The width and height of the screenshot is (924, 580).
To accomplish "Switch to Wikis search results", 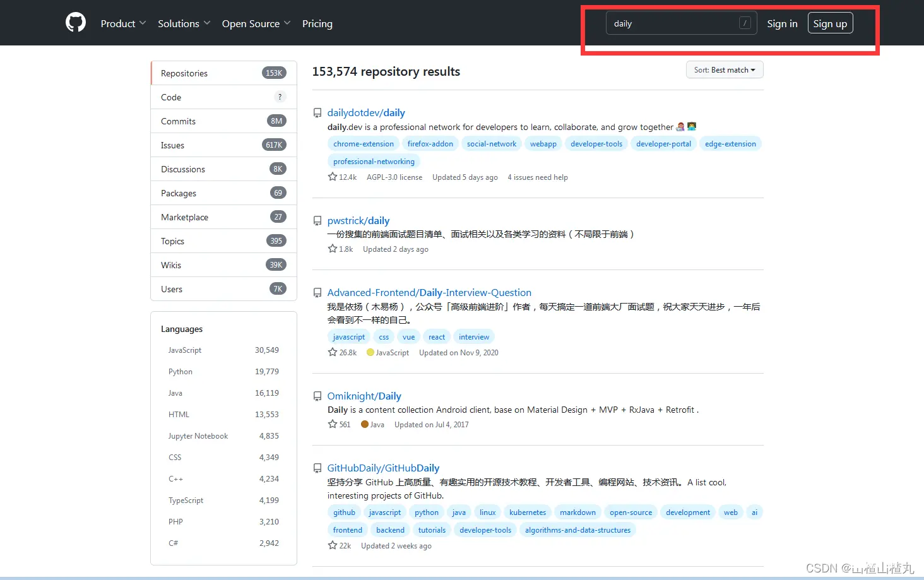I will [x=224, y=265].
